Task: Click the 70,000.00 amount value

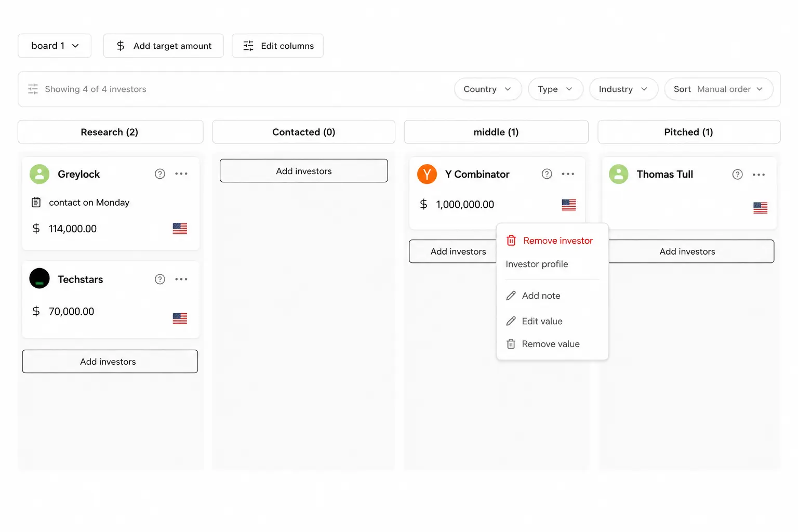Action: (72, 311)
